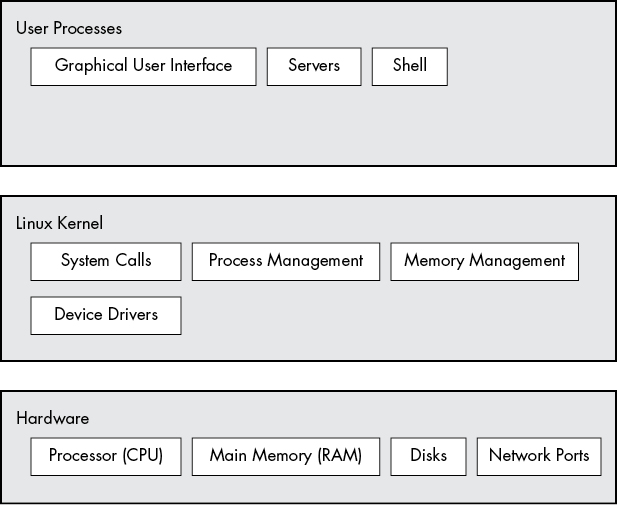Click the Main Memory (RAM) box
The image size is (617, 505).
[285, 456]
